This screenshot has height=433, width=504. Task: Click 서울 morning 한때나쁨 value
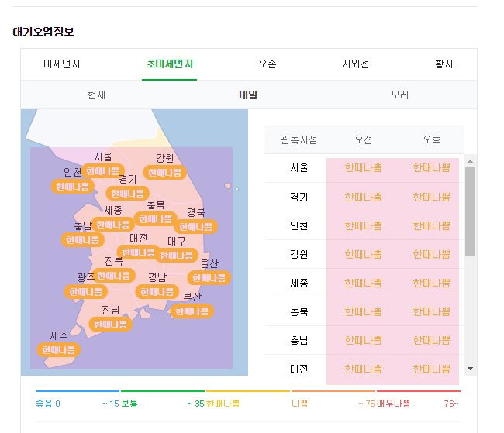tap(363, 167)
